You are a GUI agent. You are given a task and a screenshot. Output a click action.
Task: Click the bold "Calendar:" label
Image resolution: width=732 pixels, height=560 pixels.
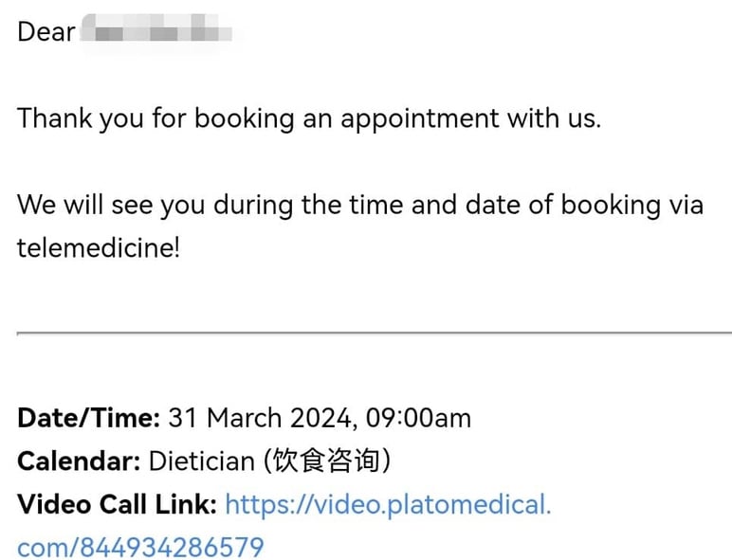tap(79, 461)
